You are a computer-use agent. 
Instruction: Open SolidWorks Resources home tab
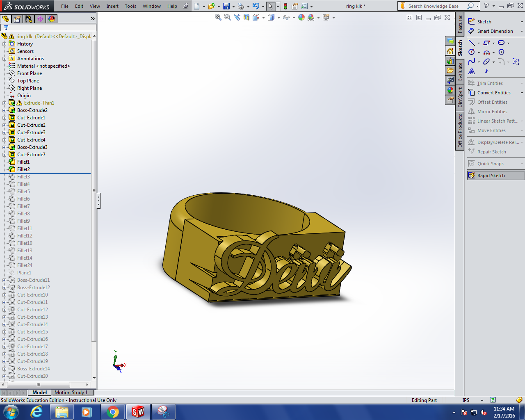450,51
